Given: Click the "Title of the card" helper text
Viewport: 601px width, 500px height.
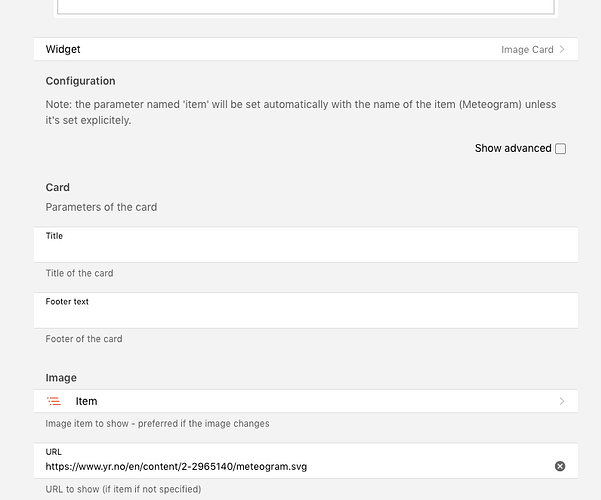Looking at the screenshot, I should tap(80, 273).
